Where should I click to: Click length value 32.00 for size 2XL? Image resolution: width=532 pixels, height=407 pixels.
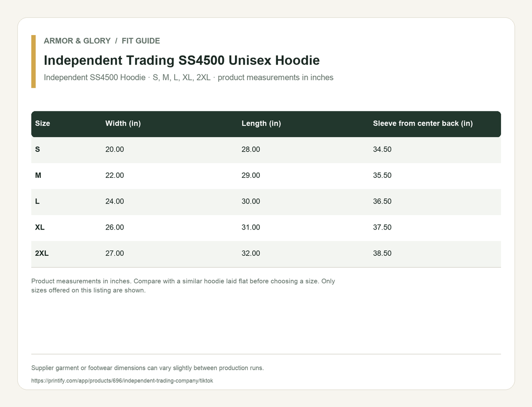pos(251,254)
